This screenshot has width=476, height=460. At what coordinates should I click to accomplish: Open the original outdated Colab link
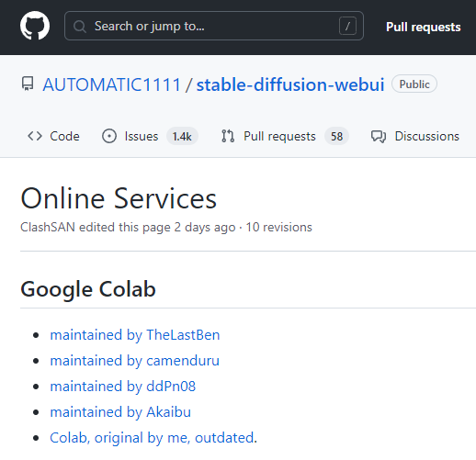point(152,438)
